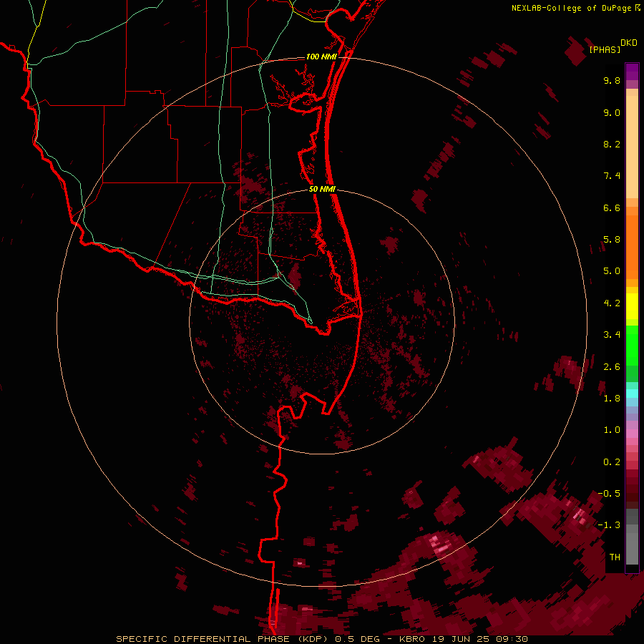Click the 100 NMI range ring label
644x644 pixels.
[x=321, y=57]
